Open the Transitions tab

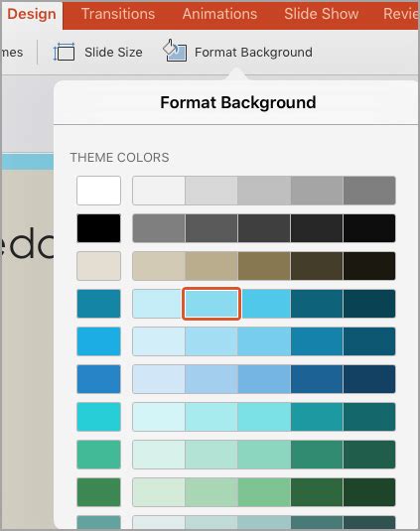pos(118,14)
